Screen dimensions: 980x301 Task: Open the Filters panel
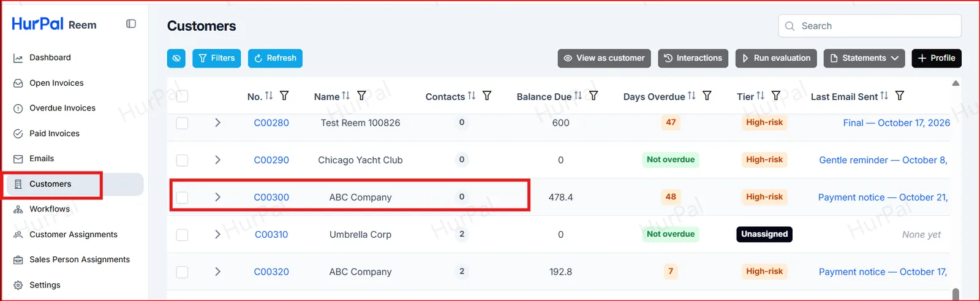[x=217, y=58]
